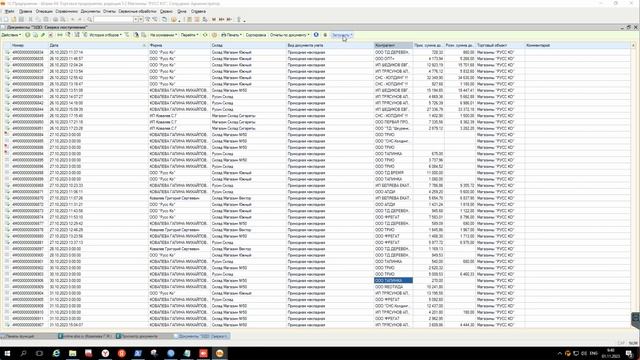The width and height of the screenshot is (640, 360).
Task: Expand the Отчеты по документу dropdown
Action: tap(289, 35)
